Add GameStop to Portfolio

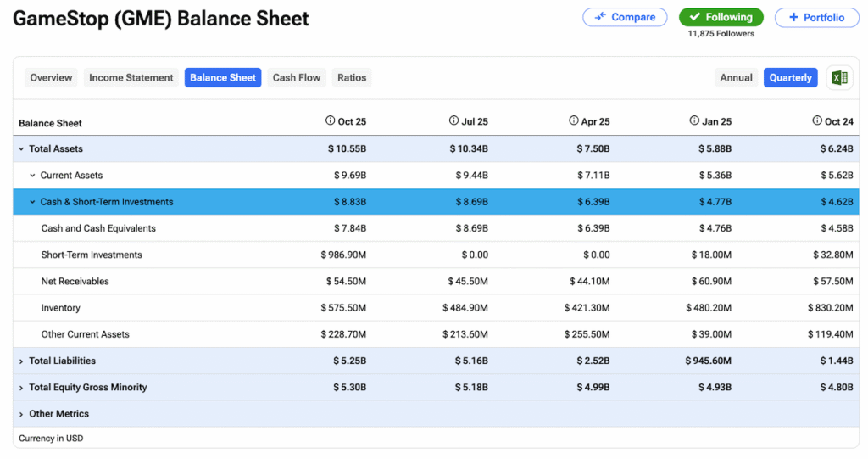[x=816, y=17]
